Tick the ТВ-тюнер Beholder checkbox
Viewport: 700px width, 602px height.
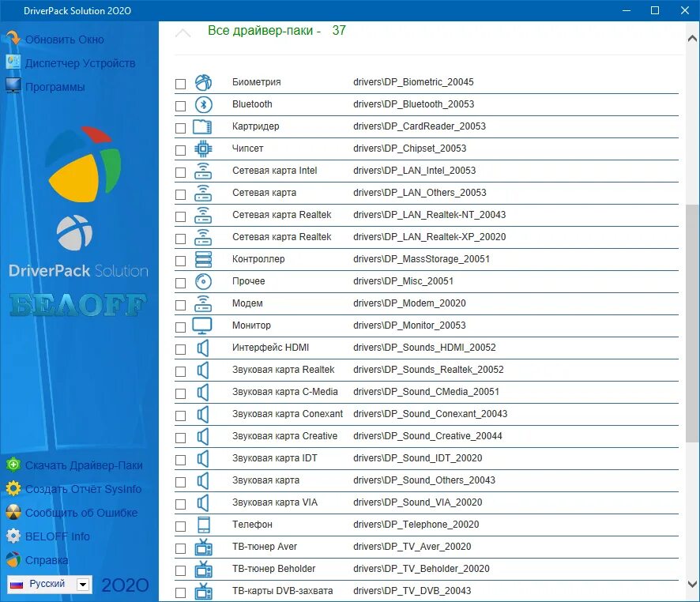pos(180,570)
